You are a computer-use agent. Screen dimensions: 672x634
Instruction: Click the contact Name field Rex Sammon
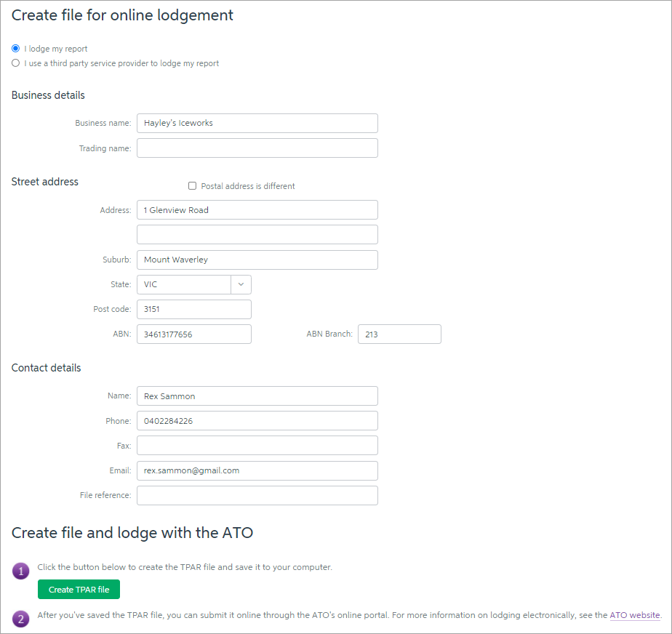coord(257,396)
